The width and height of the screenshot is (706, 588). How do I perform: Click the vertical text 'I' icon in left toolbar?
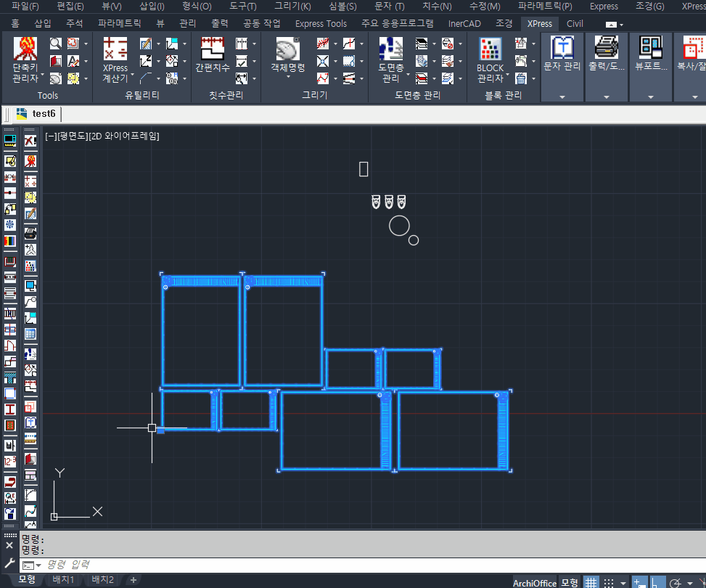10,409
